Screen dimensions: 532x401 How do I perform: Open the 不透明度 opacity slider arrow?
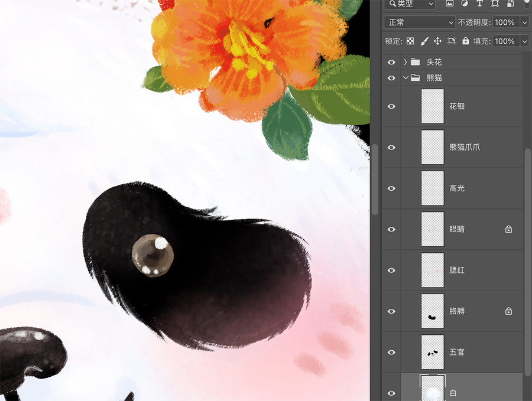tap(525, 22)
